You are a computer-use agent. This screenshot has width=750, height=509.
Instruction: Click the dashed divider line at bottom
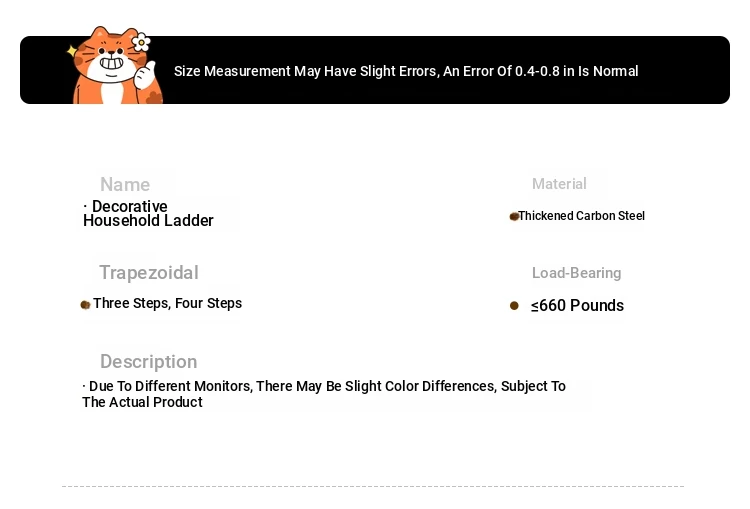click(373, 486)
